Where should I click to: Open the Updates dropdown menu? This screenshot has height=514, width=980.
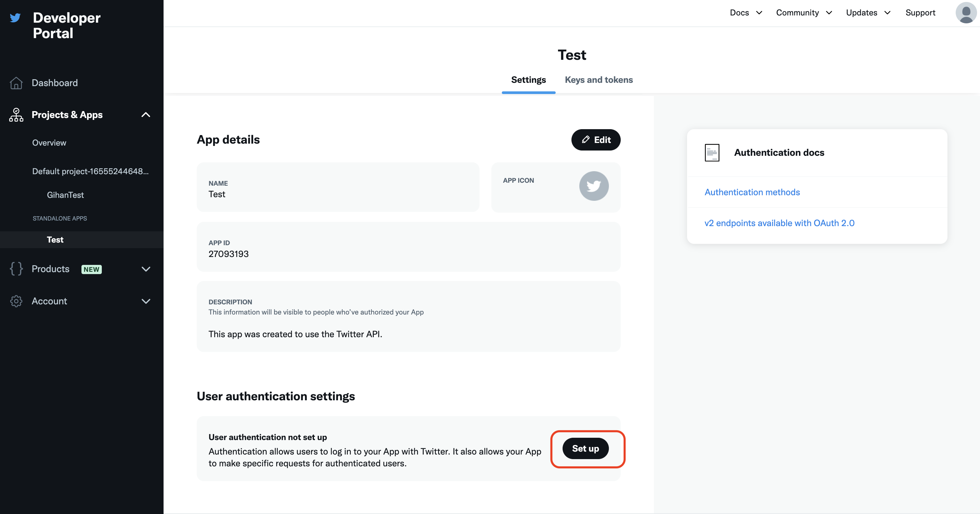point(868,12)
